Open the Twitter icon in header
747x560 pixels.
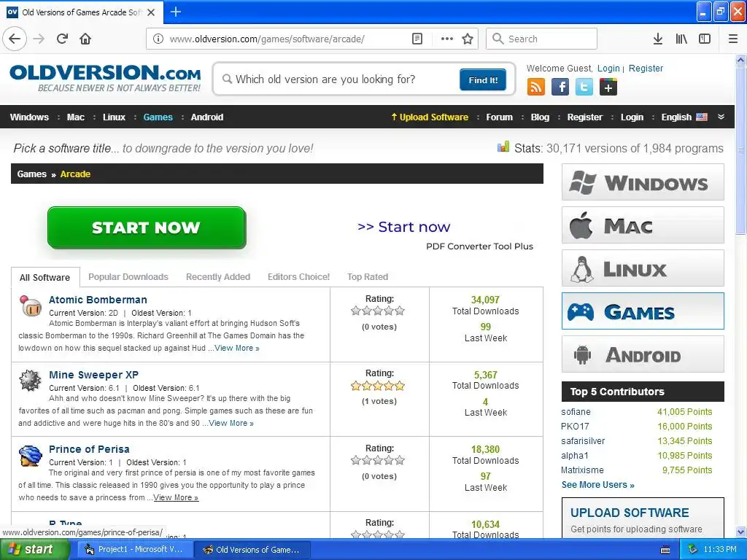pos(584,87)
